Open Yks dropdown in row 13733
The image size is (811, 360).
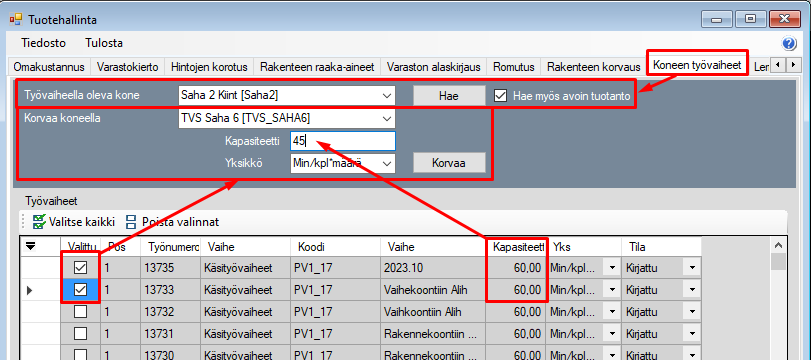(613, 290)
